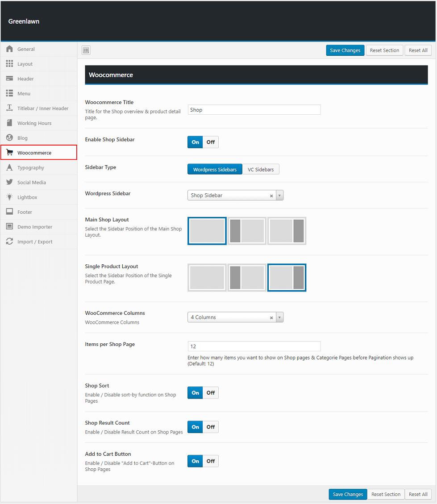Viewport: 437px width, 504px height.
Task: Select left sidebar layout for Main Shop
Action: 247,231
